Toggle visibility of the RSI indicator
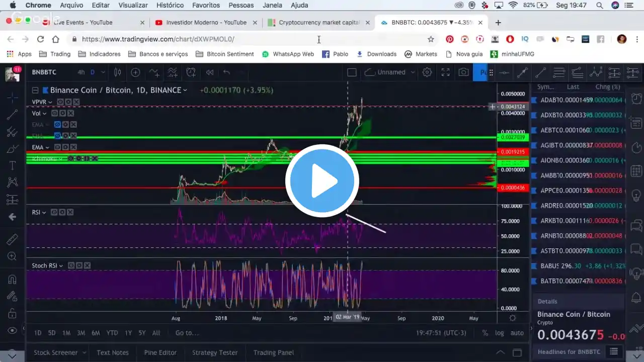 53,213
